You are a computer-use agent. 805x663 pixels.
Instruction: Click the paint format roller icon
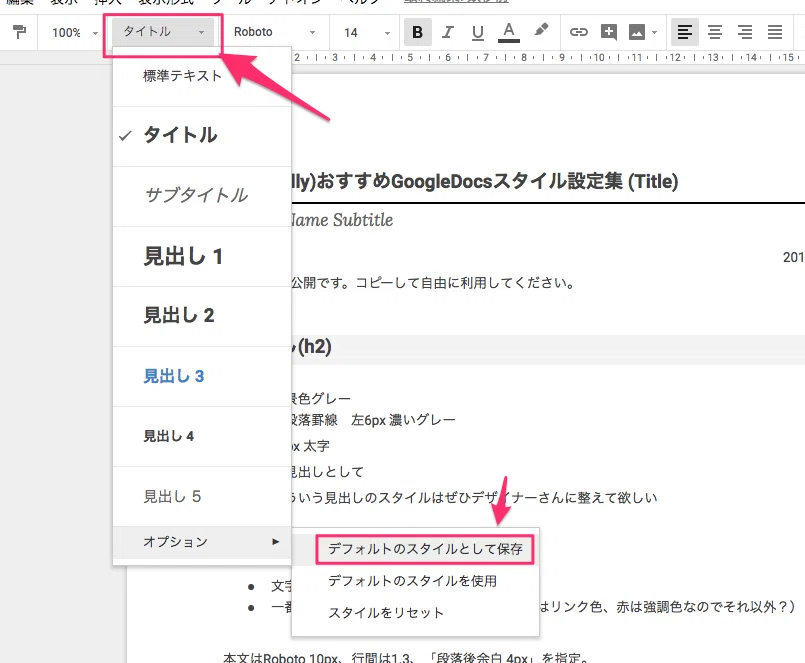pos(20,32)
